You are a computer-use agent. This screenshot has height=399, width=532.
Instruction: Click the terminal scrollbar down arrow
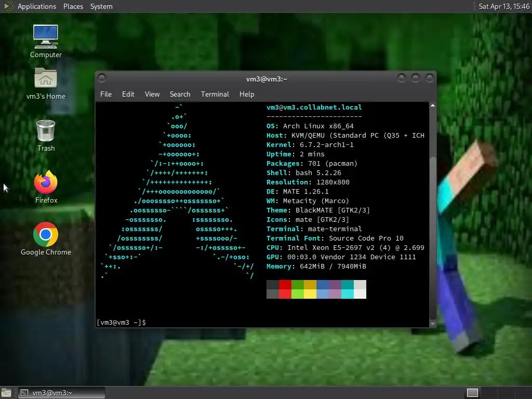pos(433,324)
